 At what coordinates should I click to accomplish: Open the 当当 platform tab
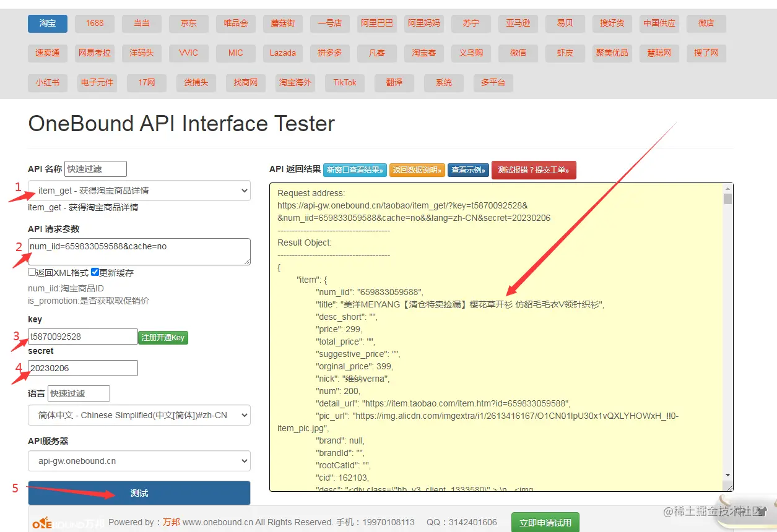[x=142, y=24]
